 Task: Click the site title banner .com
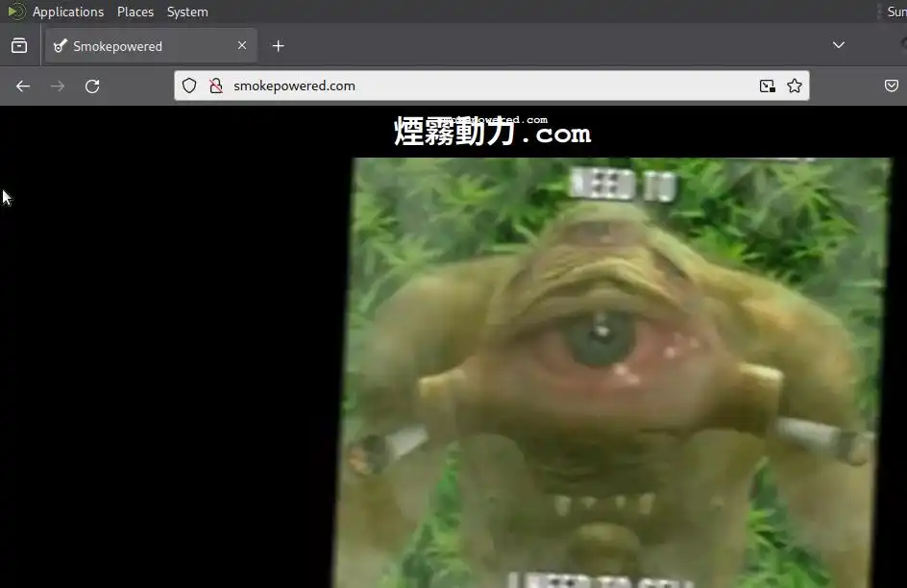(492, 131)
